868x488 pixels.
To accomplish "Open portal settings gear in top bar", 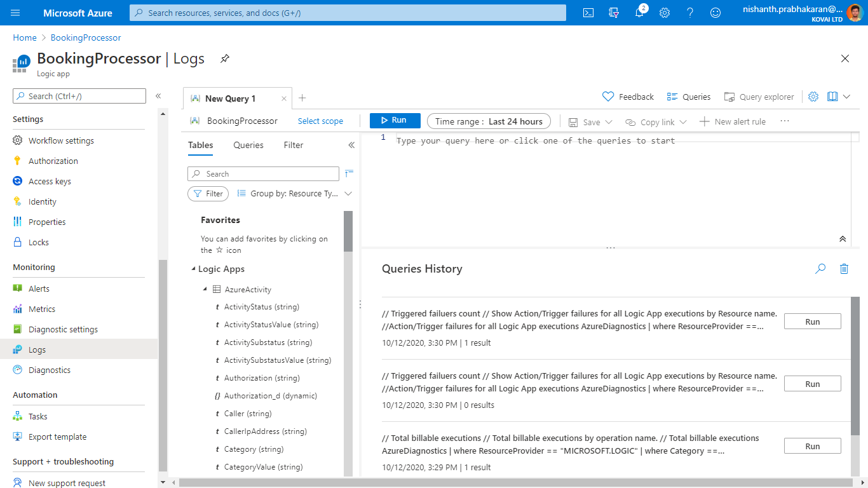I will point(665,13).
